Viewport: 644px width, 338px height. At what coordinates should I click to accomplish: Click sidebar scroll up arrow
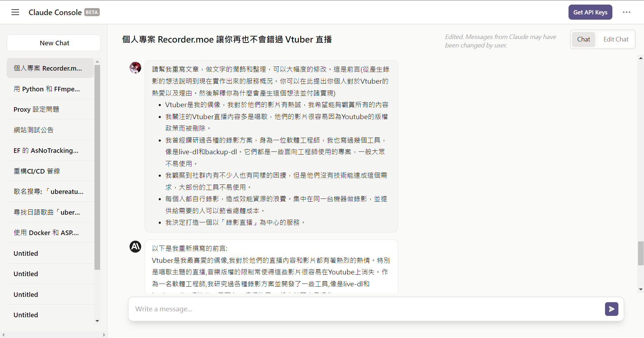[97, 62]
